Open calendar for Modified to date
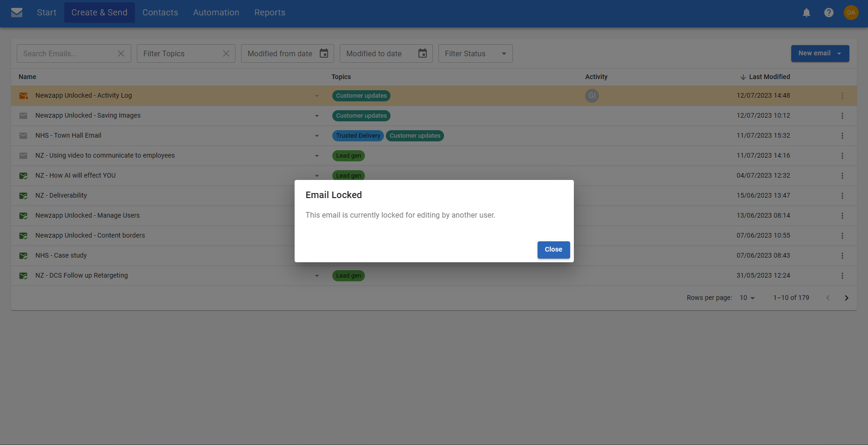This screenshot has width=868, height=445. (423, 53)
